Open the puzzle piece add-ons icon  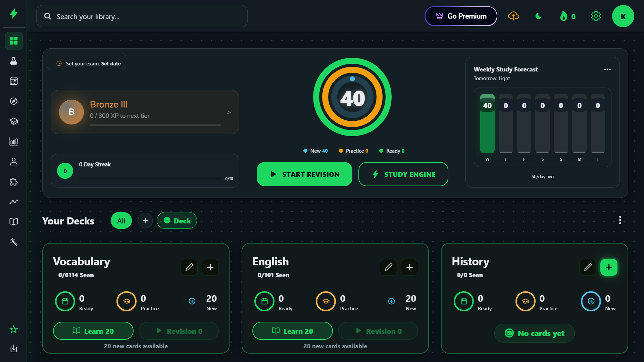(14, 182)
